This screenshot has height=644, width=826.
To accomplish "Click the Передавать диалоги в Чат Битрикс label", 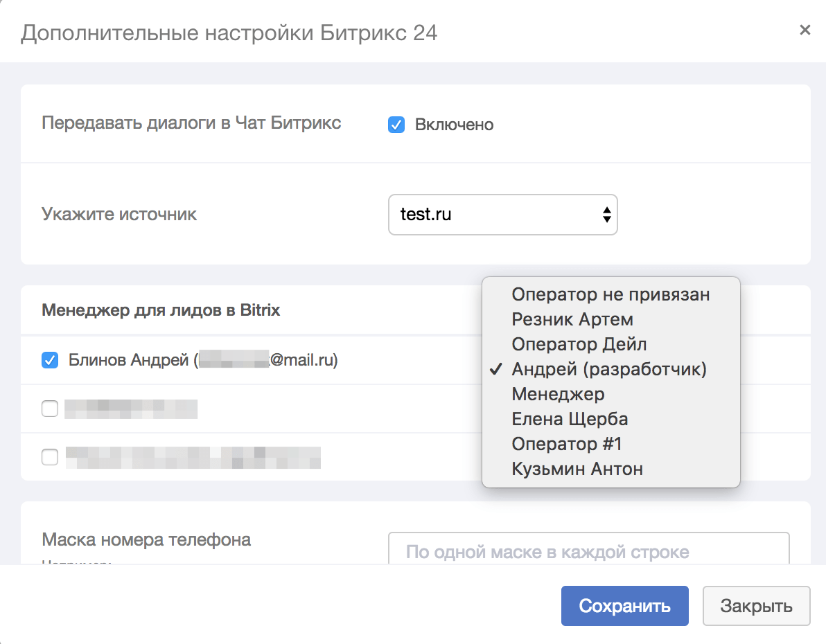I will click(191, 123).
